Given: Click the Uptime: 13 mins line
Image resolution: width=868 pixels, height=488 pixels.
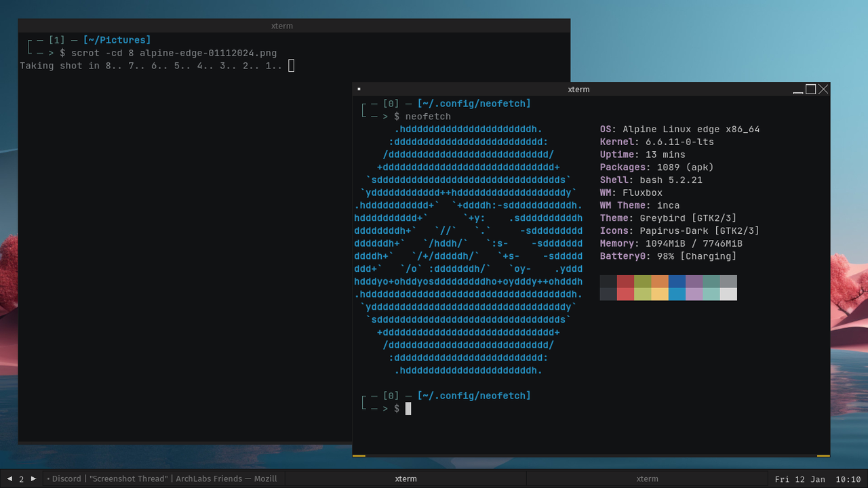Looking at the screenshot, I should tap(642, 155).
